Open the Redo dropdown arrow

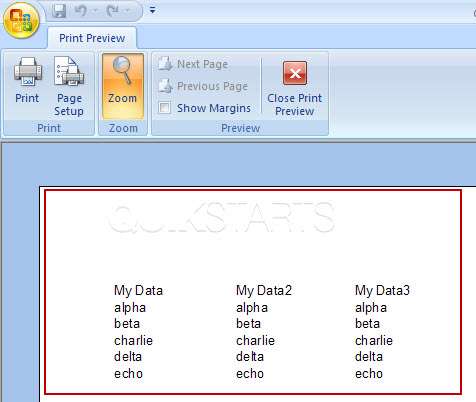[127, 11]
